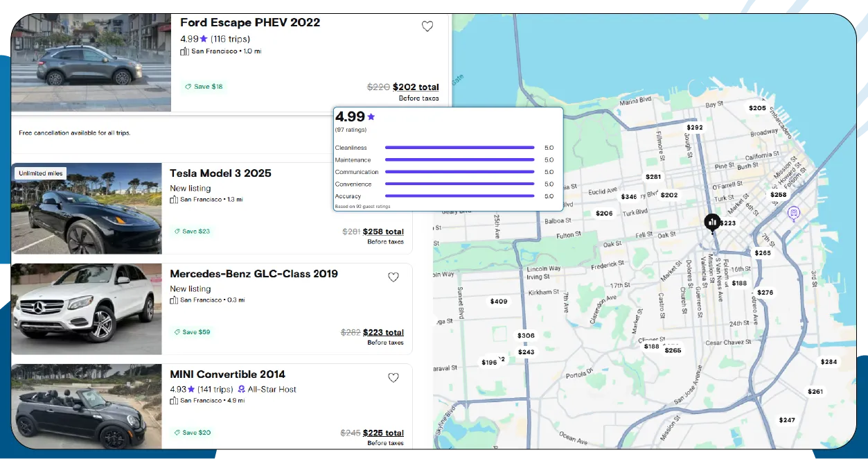The height and width of the screenshot is (459, 868).
Task: Favorite the Ford Escape PHEV 2022 heart icon
Action: pyautogui.click(x=427, y=26)
